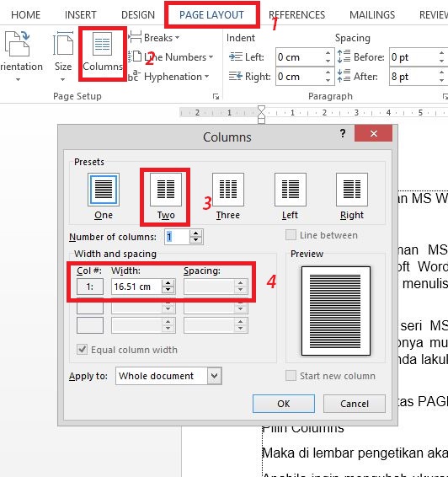Switch to the MAILINGS tab

[372, 15]
